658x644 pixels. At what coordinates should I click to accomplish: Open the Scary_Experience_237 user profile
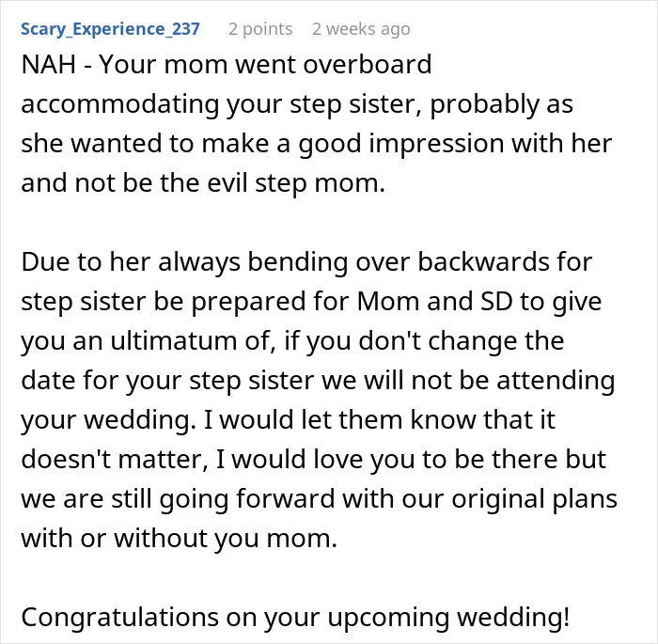click(110, 29)
